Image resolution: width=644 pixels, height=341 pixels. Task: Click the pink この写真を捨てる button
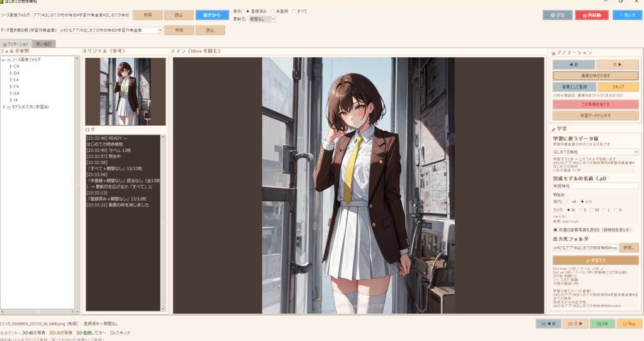pyautogui.click(x=596, y=104)
